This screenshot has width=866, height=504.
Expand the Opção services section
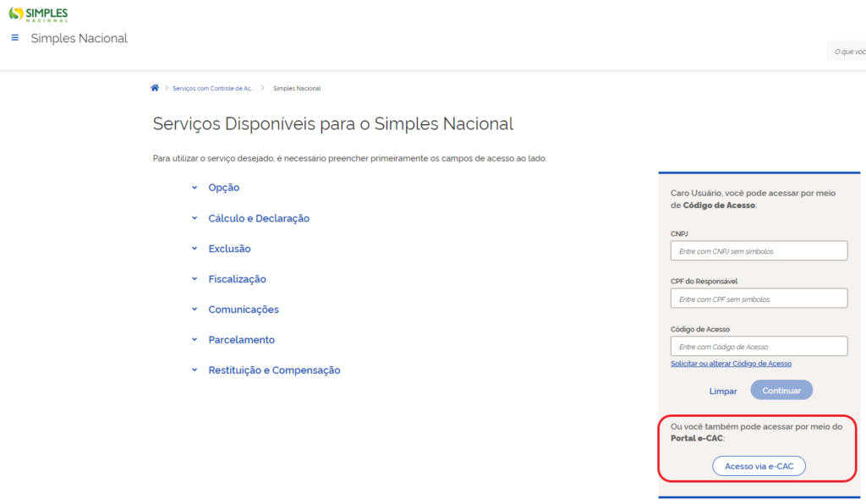(223, 188)
